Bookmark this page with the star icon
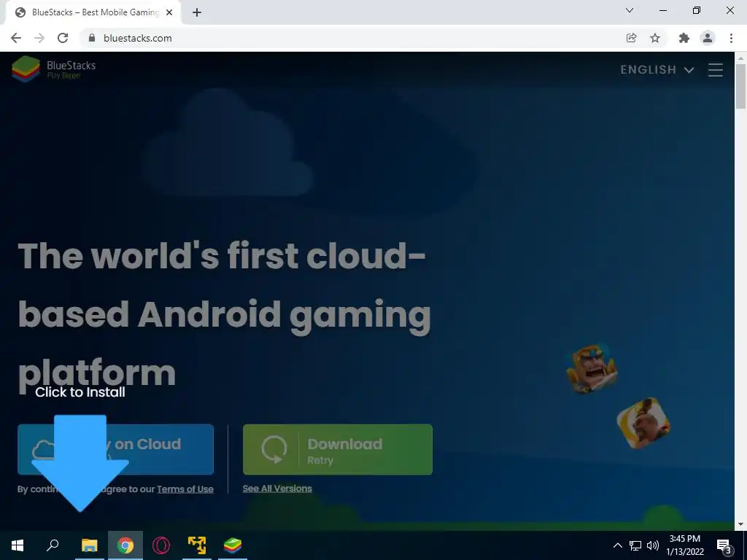Screen dimensions: 747x560 click(x=655, y=38)
